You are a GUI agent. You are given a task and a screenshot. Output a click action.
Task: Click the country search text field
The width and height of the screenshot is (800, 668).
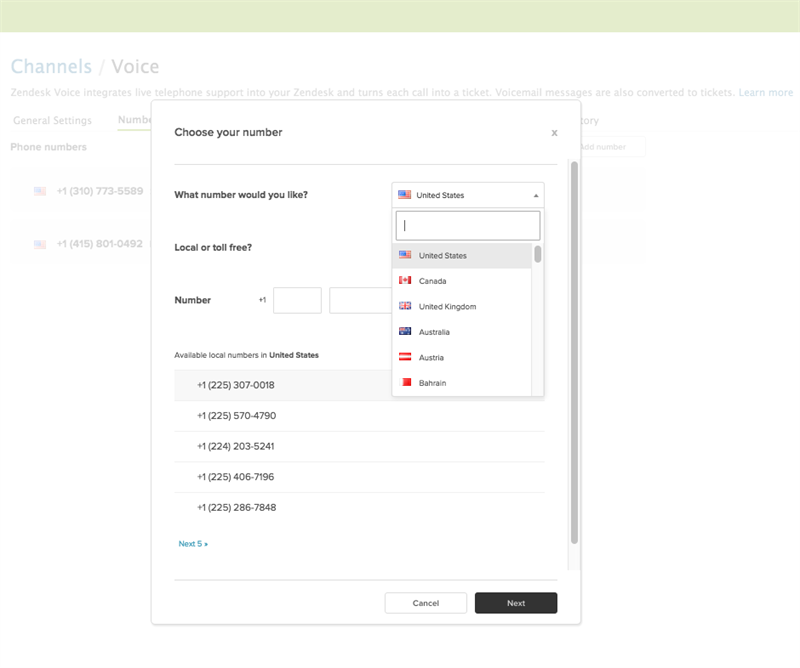click(467, 226)
